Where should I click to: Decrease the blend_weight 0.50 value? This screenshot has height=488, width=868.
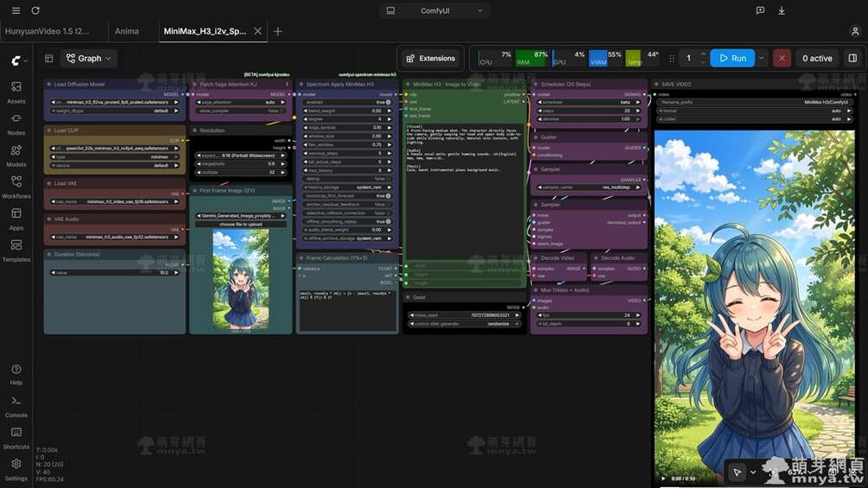306,111
